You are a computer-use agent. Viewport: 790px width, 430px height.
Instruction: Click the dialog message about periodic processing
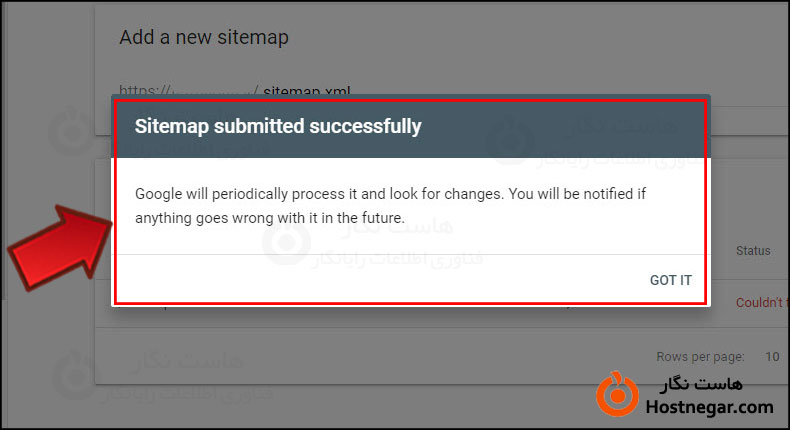point(399,204)
